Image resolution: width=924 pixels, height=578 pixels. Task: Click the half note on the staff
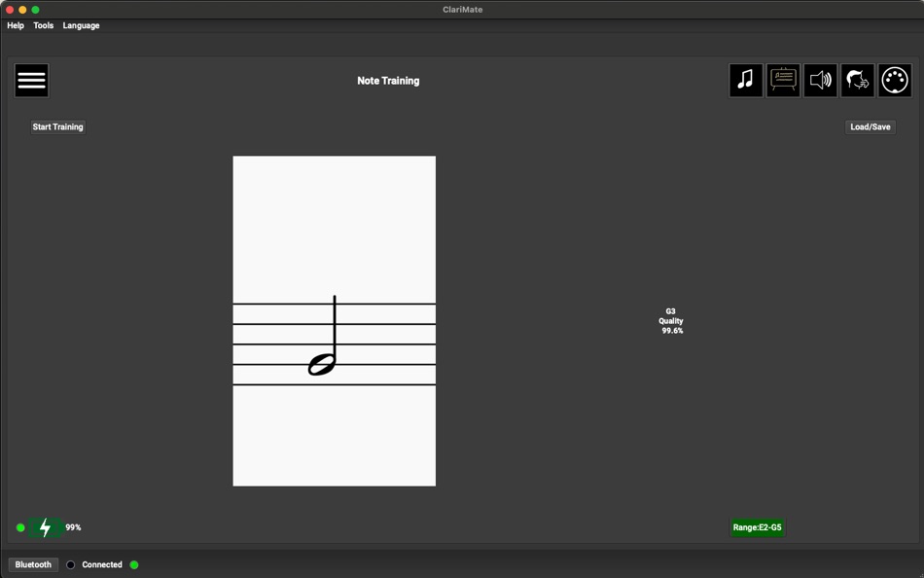[x=323, y=363]
